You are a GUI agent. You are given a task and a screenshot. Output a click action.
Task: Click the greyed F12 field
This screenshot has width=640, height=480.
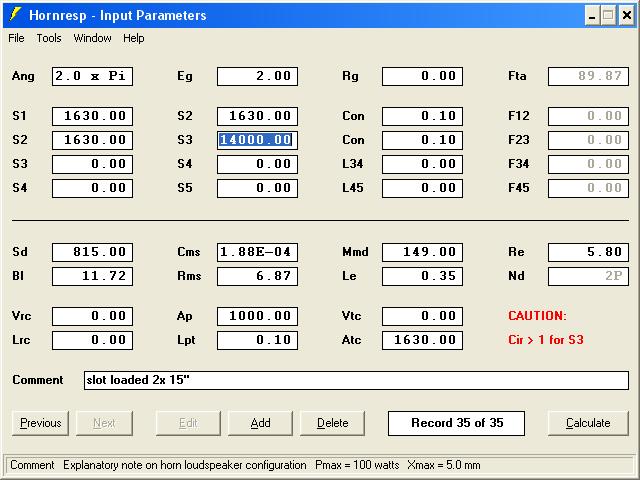tap(588, 116)
